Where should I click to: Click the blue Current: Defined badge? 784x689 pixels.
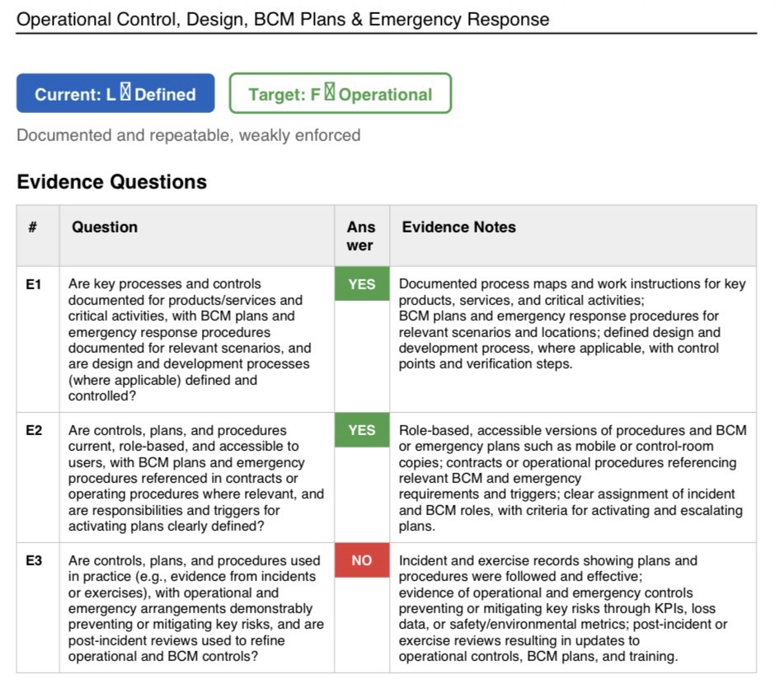(x=115, y=93)
